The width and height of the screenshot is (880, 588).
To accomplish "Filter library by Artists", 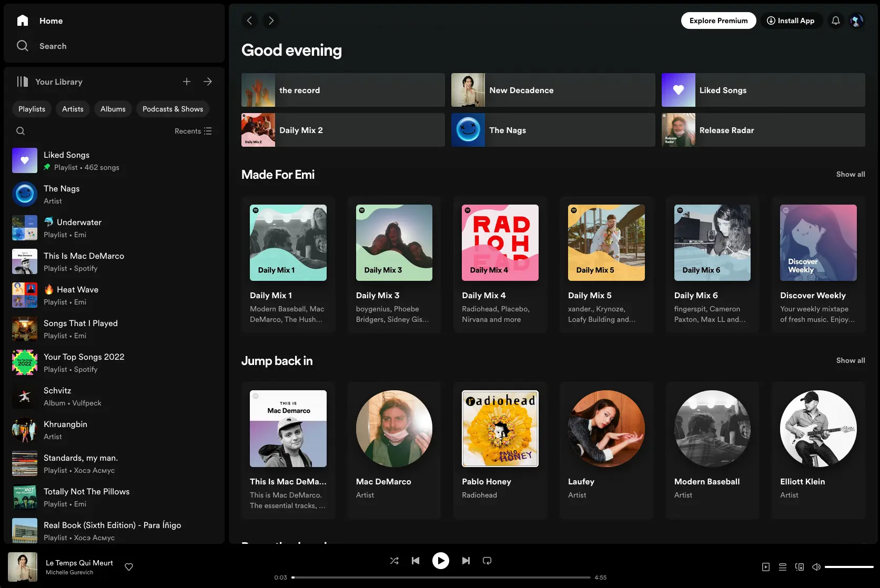I will (73, 109).
